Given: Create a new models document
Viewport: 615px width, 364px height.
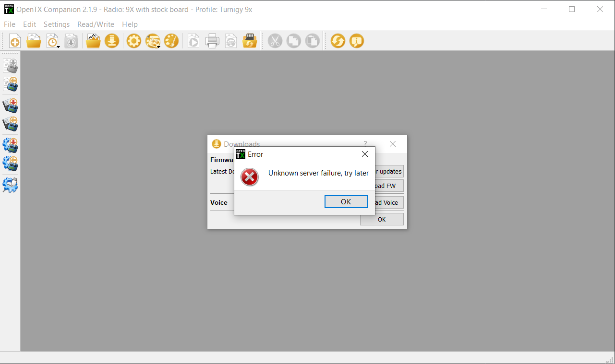Looking at the screenshot, I should (x=14, y=41).
